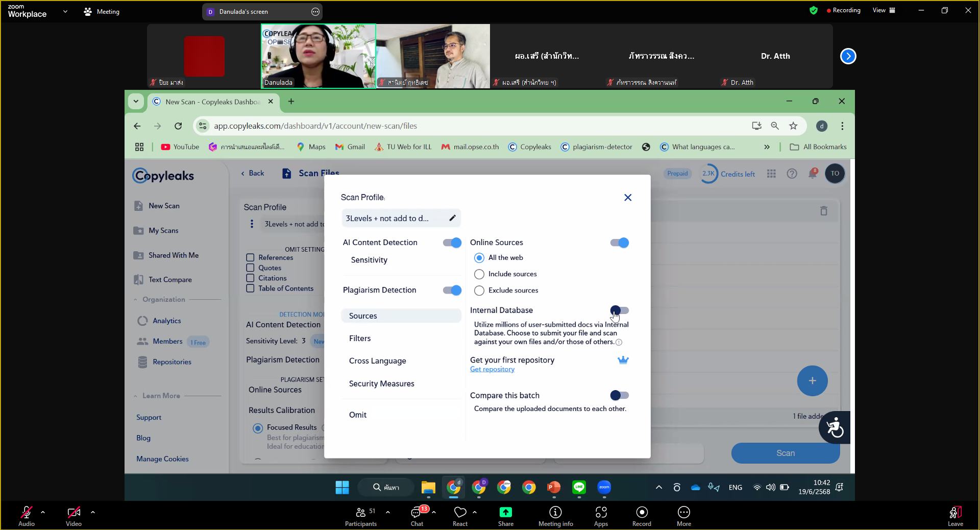Viewport: 980px width, 530px height.
Task: Check the Citations omit checkbox
Action: click(250, 278)
